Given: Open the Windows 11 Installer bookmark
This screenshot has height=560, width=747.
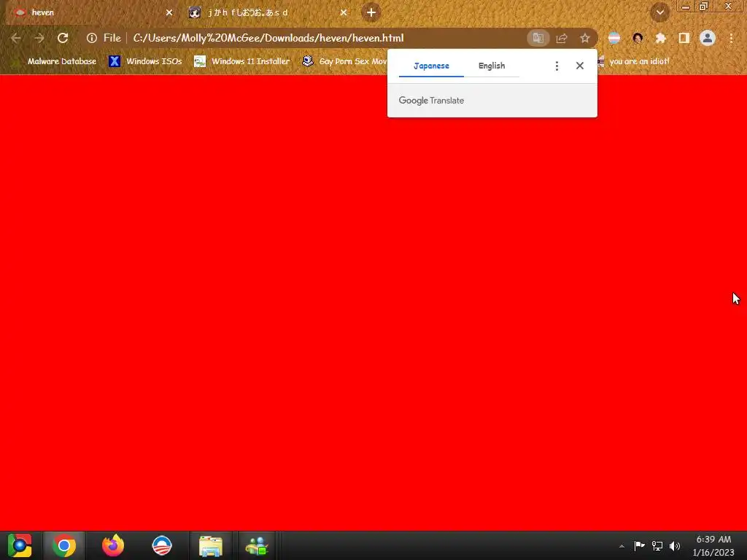Looking at the screenshot, I should pyautogui.click(x=242, y=61).
